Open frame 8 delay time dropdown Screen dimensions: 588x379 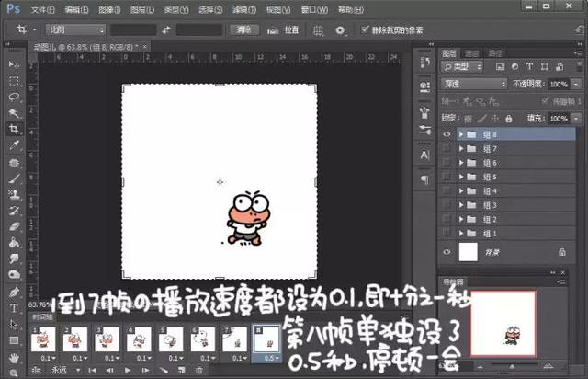click(272, 359)
